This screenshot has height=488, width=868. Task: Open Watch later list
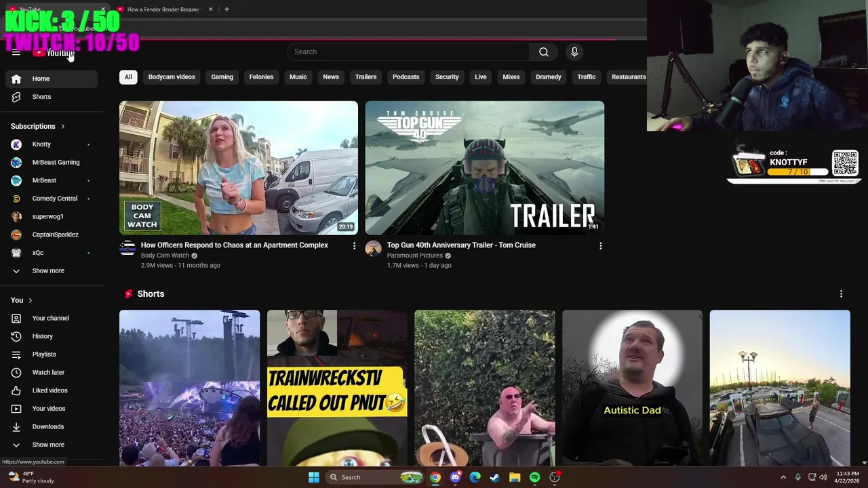tap(52, 373)
